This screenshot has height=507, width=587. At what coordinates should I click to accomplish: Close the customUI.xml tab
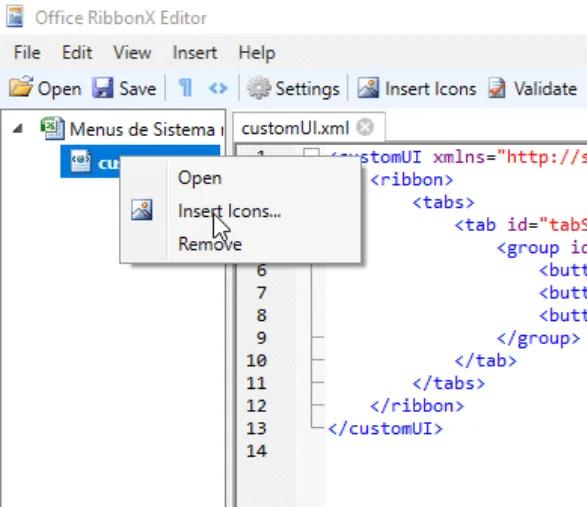[x=365, y=127]
